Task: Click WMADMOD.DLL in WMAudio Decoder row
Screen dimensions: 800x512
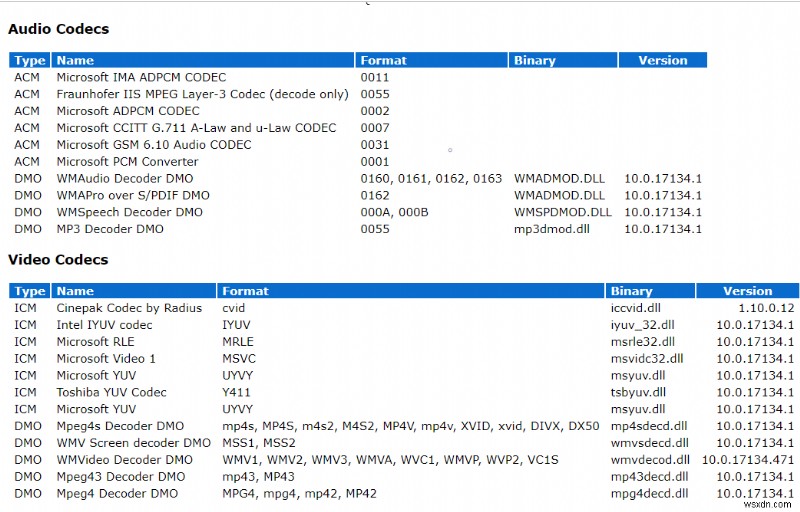Action: [x=559, y=178]
